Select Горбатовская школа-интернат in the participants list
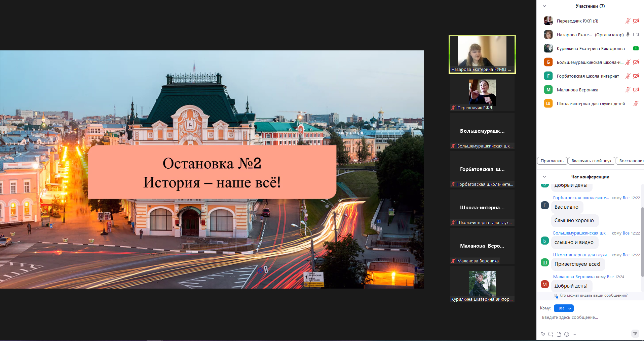 (x=588, y=76)
